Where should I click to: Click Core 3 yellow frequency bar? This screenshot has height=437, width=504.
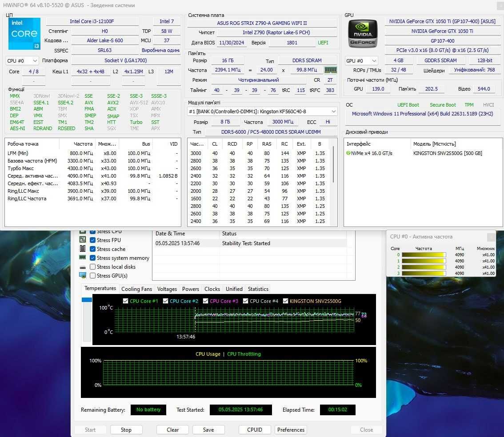coord(424,273)
